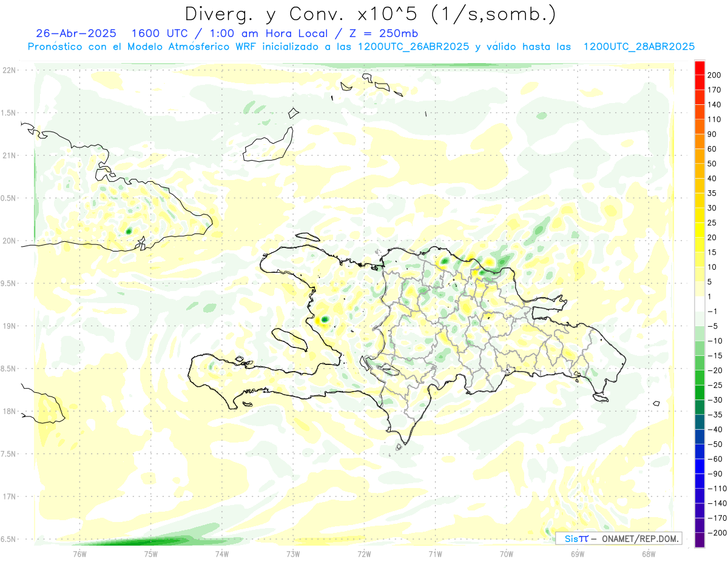Click the '71W' longitude label
This screenshot has width=728, height=562.
click(435, 554)
